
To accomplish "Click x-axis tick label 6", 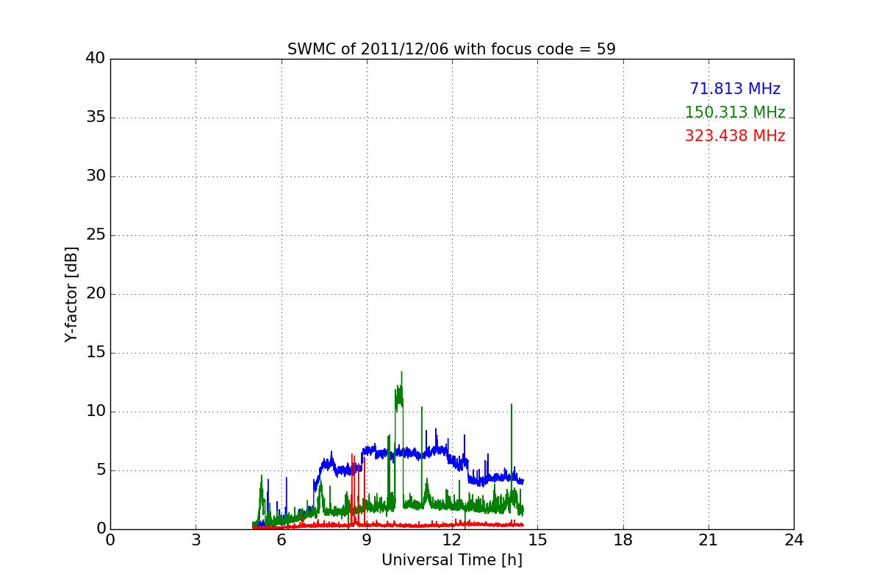I will coord(281,540).
